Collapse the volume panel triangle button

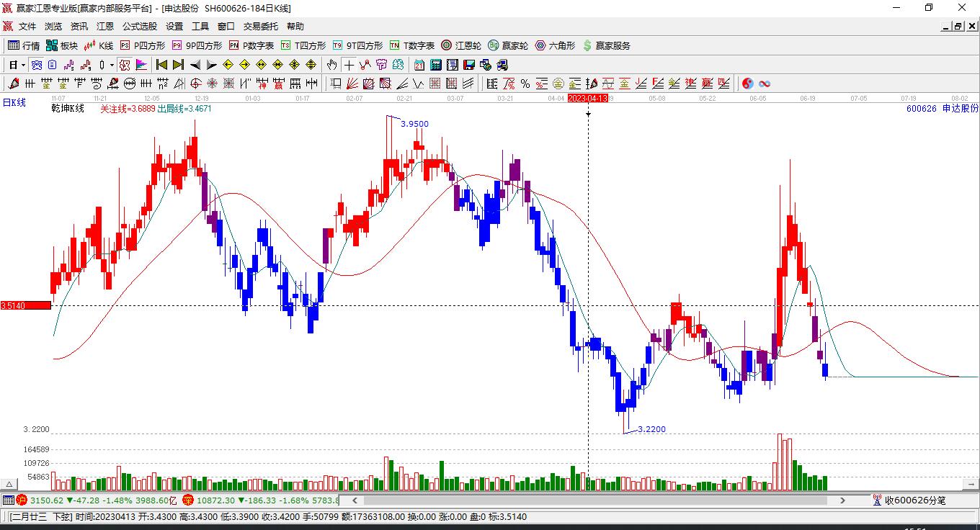pos(10,484)
